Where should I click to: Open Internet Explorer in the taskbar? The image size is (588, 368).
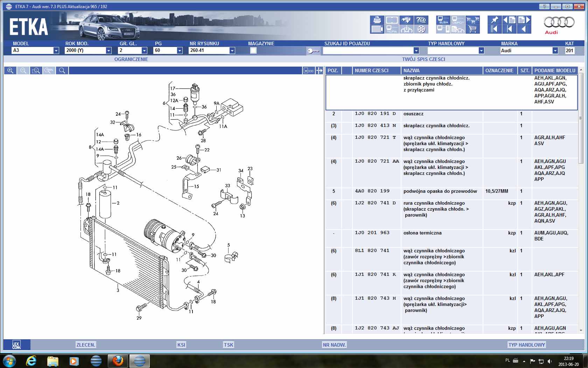[31, 361]
